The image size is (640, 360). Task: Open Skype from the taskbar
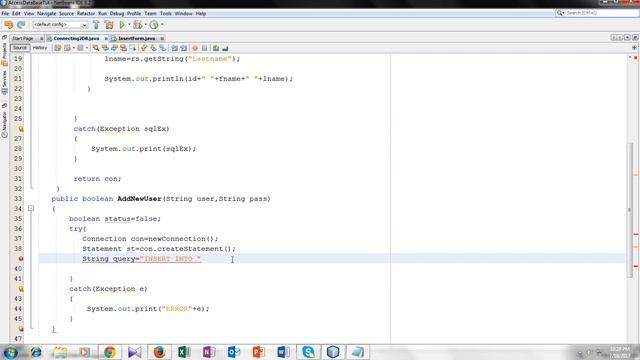308,352
